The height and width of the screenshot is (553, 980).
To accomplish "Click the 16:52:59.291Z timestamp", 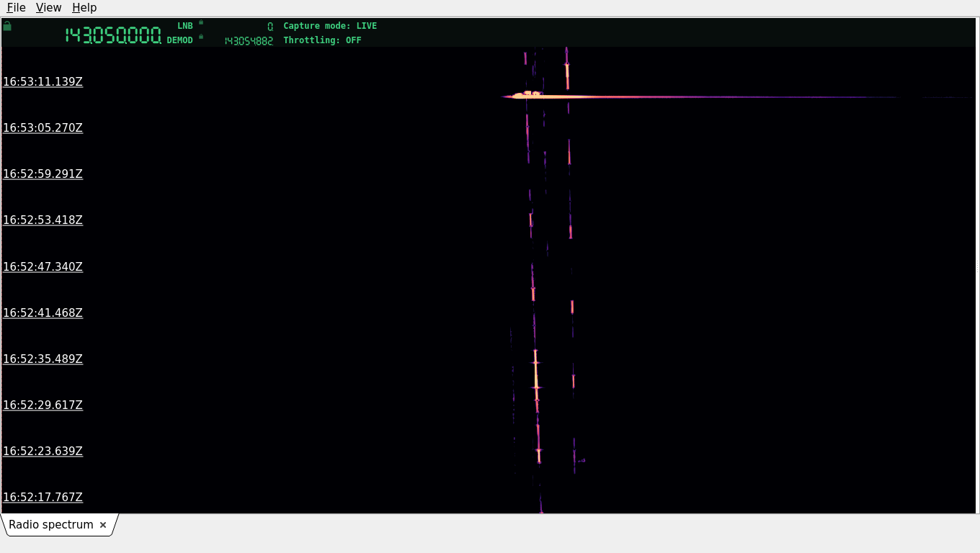I will 43,174.
